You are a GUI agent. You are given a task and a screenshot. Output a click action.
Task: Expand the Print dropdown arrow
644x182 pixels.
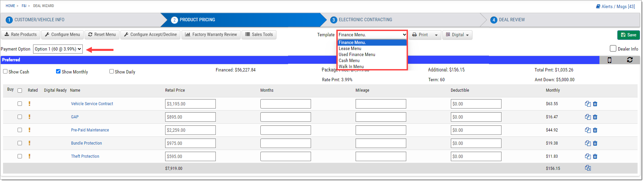pos(436,35)
